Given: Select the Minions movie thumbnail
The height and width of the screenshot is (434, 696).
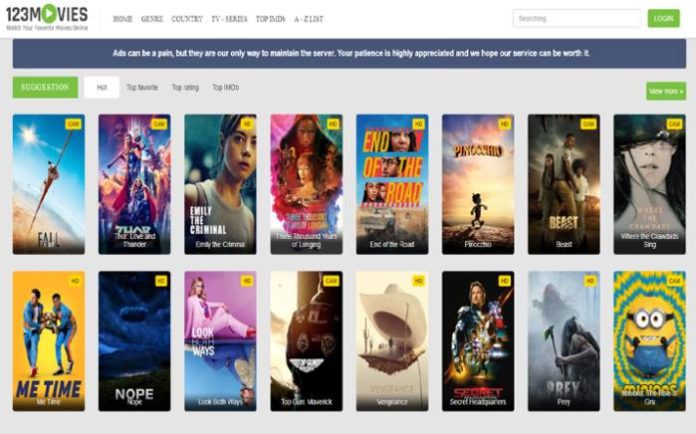Looking at the screenshot, I should tap(649, 340).
